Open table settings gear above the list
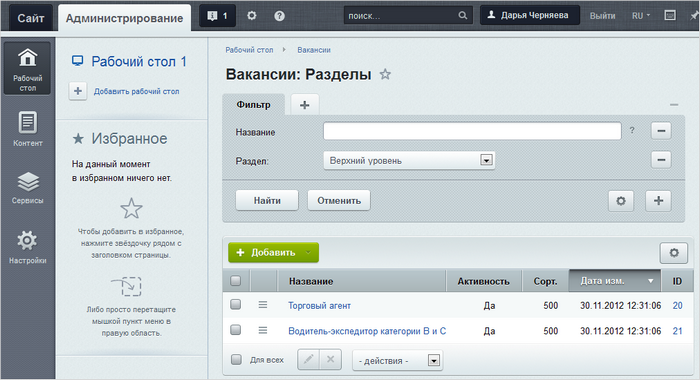700x380 pixels. (x=674, y=253)
